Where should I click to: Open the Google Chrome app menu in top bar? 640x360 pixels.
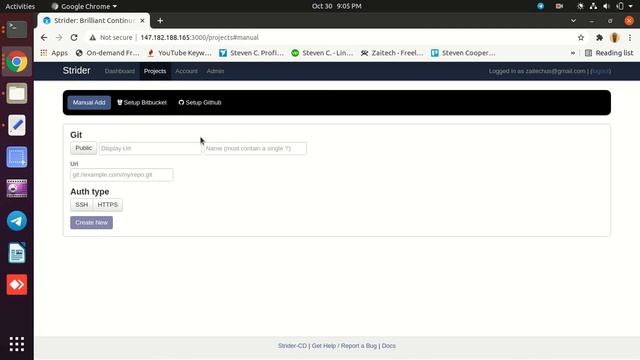point(84,6)
